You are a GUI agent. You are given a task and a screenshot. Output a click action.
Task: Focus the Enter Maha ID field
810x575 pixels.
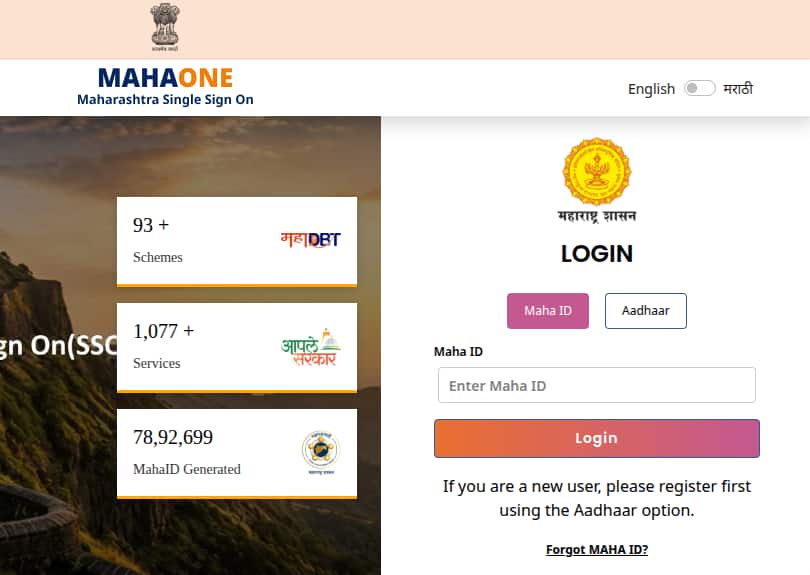click(597, 385)
